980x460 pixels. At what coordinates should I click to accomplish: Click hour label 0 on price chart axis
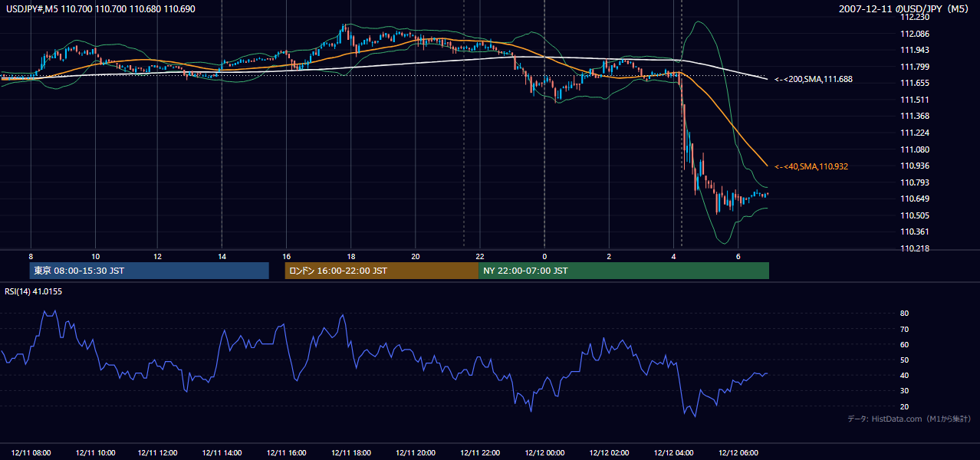tap(544, 256)
